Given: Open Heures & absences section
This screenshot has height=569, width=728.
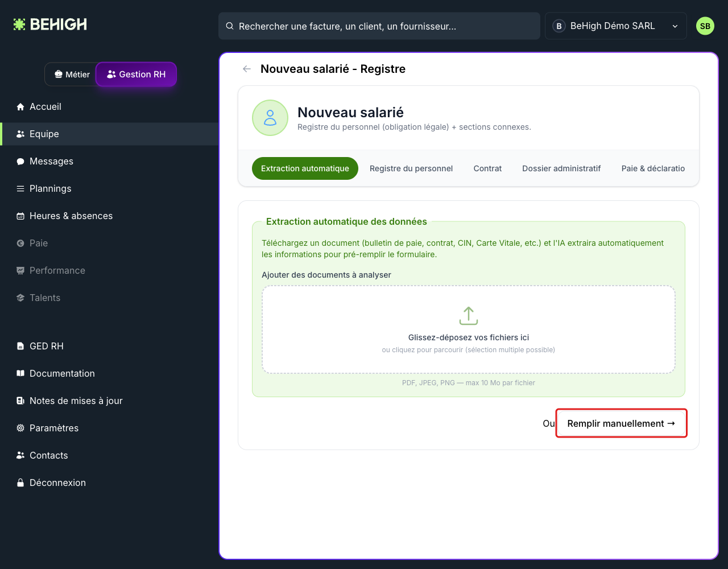Looking at the screenshot, I should click(x=109, y=216).
